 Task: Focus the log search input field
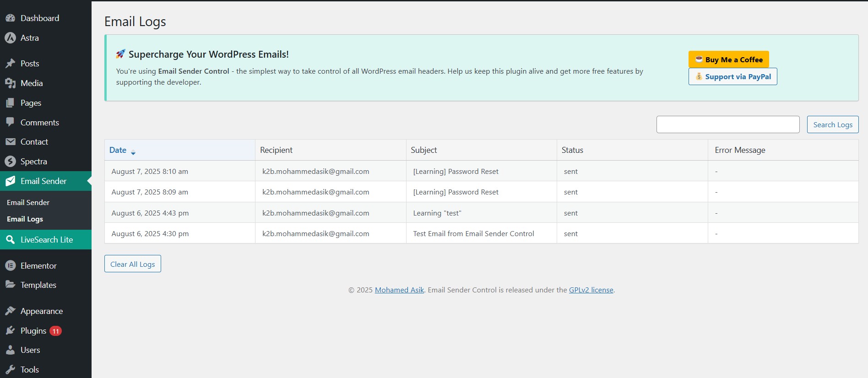coord(728,124)
